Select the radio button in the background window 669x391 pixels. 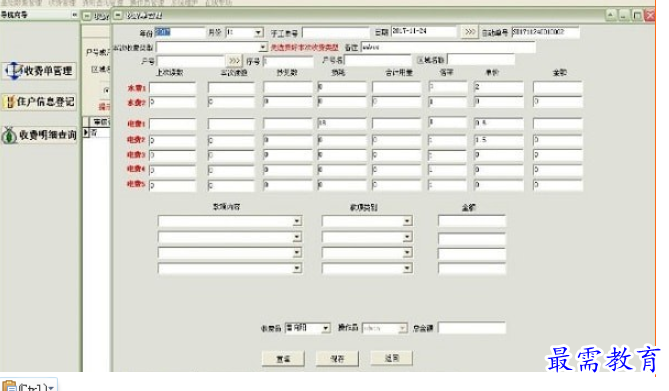point(107,90)
